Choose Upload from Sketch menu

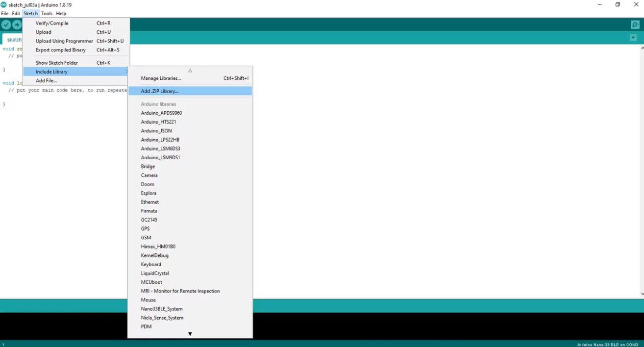point(76,32)
